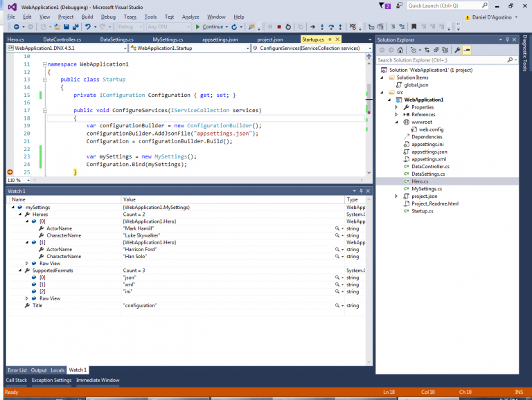Click Show All Files icon
The image size is (532, 400).
coord(445,50)
